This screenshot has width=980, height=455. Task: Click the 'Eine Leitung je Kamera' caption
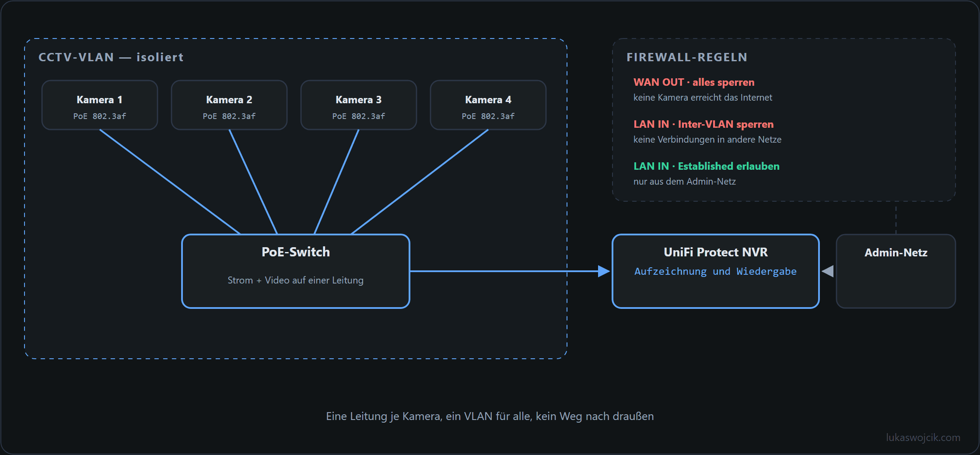(x=490, y=416)
